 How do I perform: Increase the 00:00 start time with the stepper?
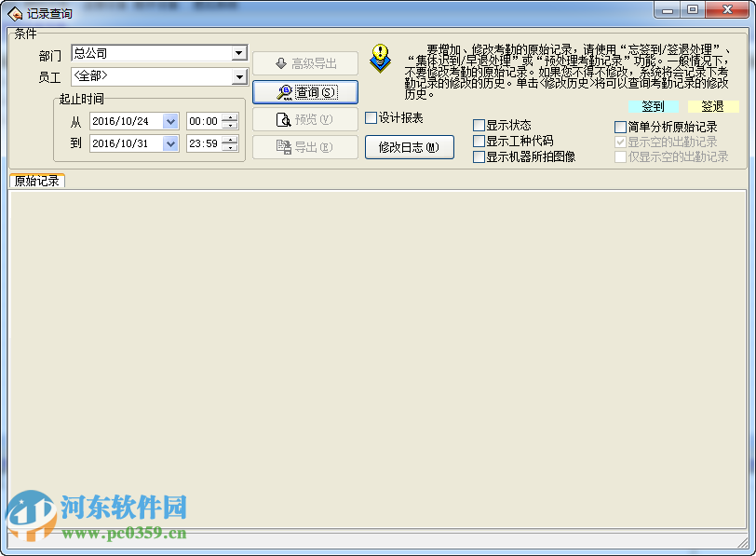230,116
